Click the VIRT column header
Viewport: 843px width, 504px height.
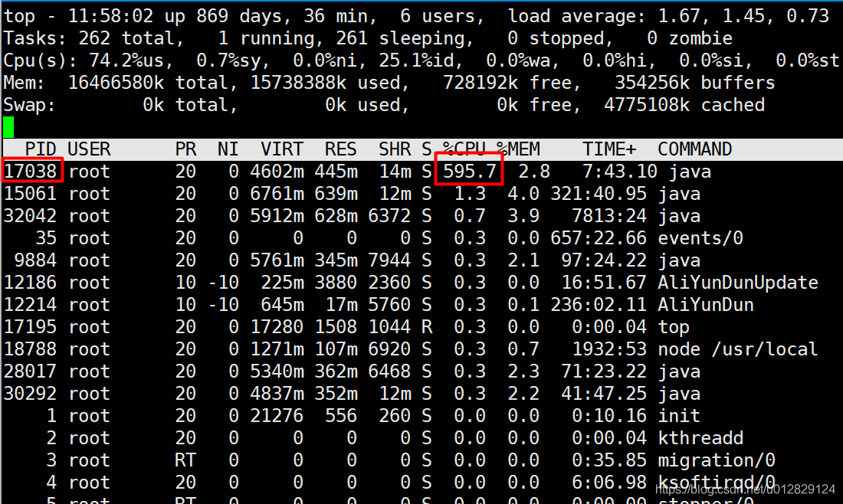tap(282, 149)
